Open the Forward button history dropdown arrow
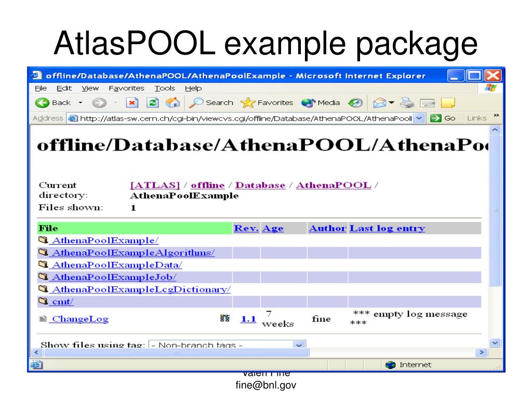 tap(116, 102)
